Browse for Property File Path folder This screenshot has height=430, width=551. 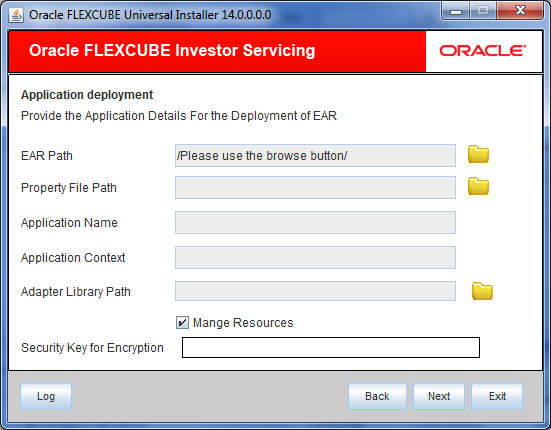pos(478,186)
